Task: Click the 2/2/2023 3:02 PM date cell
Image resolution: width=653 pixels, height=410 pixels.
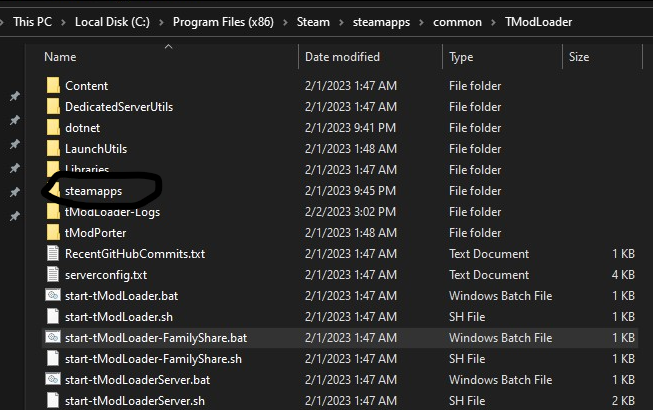Action: [350, 212]
